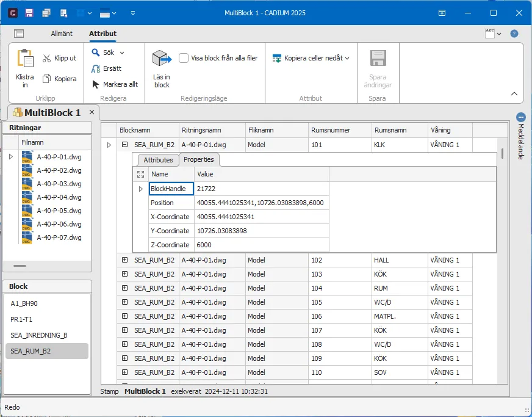
Task: Click the Ersätt replace button
Action: pyautogui.click(x=106, y=68)
